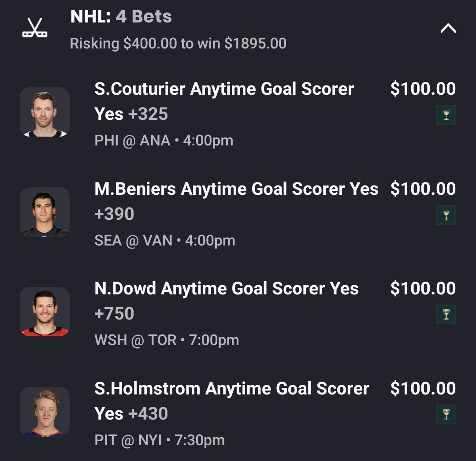The width and height of the screenshot is (476, 461).
Task: Open the SEA @ VAN game details
Action: coord(164,241)
